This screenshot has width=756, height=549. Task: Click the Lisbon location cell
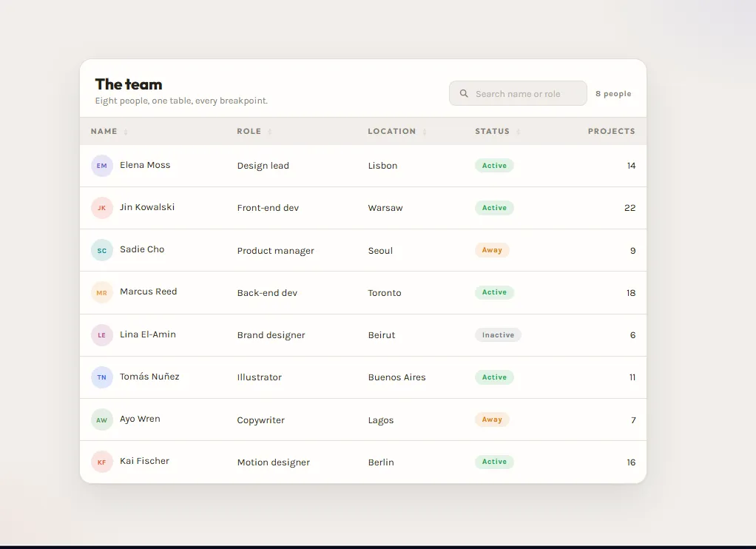click(383, 166)
